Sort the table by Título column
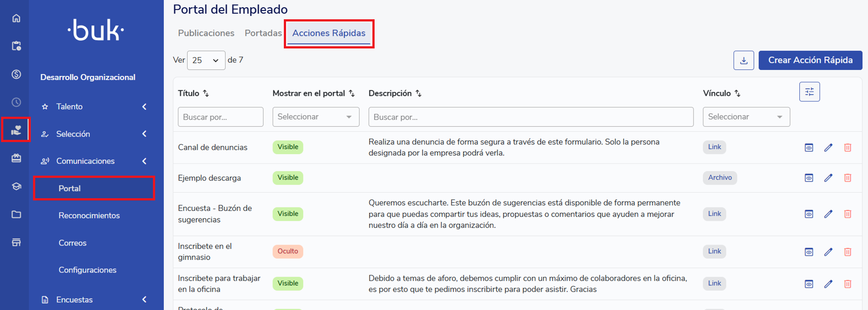The width and height of the screenshot is (868, 310). point(206,94)
